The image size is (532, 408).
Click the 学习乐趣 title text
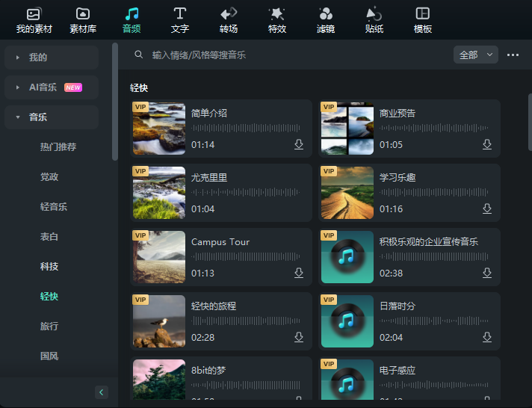tap(398, 178)
